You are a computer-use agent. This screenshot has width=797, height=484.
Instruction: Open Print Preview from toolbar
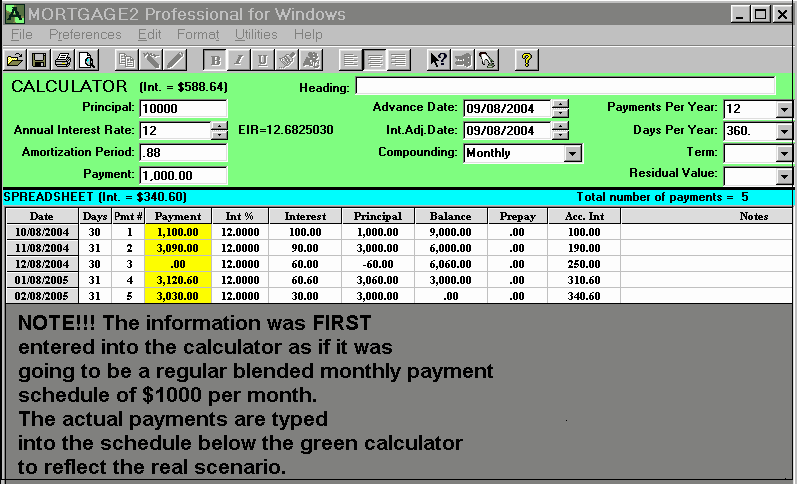(87, 59)
